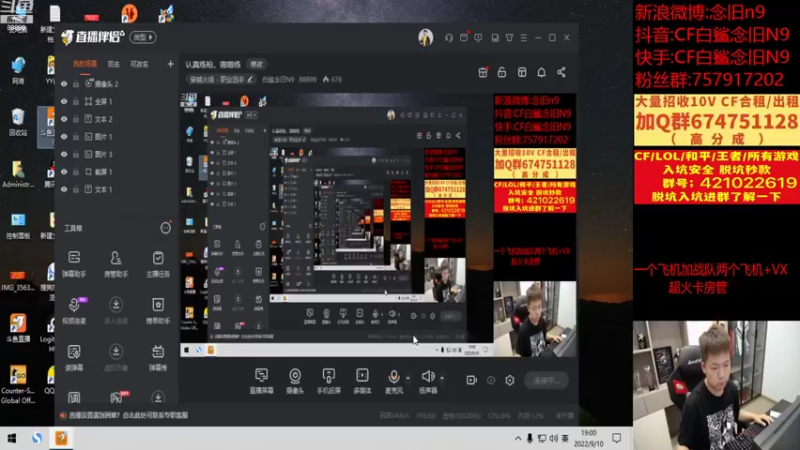
Task: Click the 扬声器 speaker icon
Action: (428, 377)
